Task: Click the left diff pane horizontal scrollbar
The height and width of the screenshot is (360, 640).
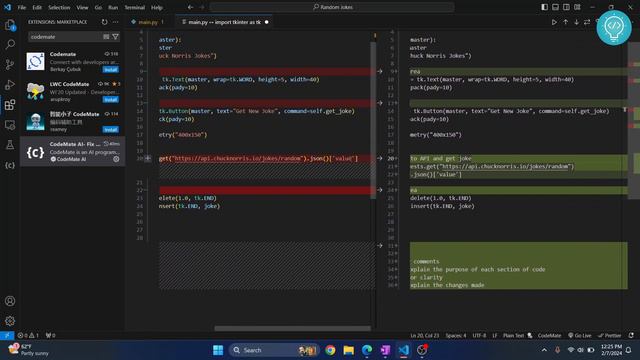Action: 292,328
